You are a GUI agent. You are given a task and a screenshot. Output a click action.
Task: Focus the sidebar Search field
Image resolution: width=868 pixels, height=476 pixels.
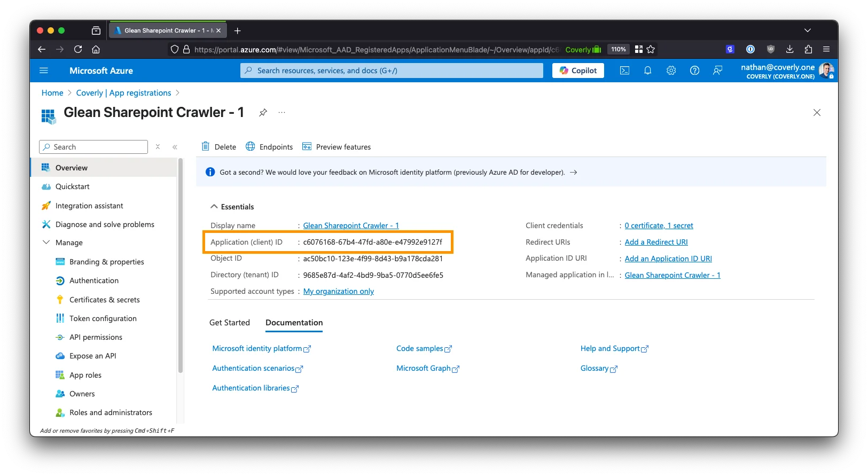(x=93, y=147)
